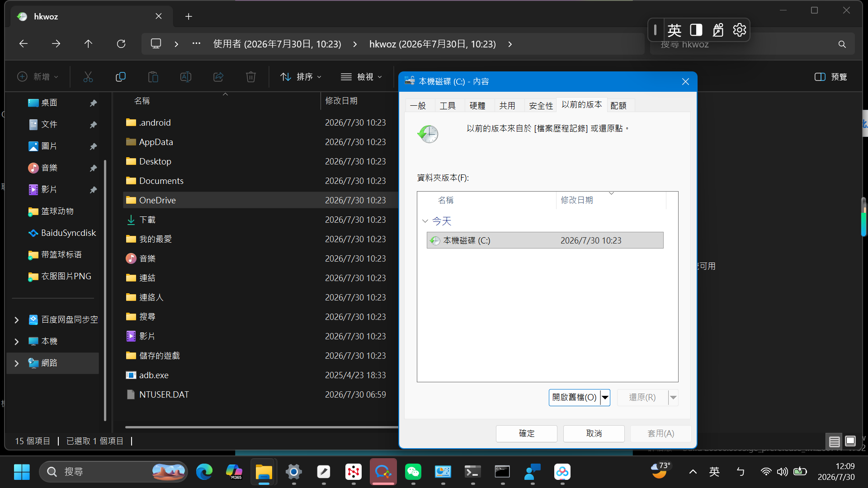
Task: Click the Delete trash icon in toolbar
Action: [251, 77]
